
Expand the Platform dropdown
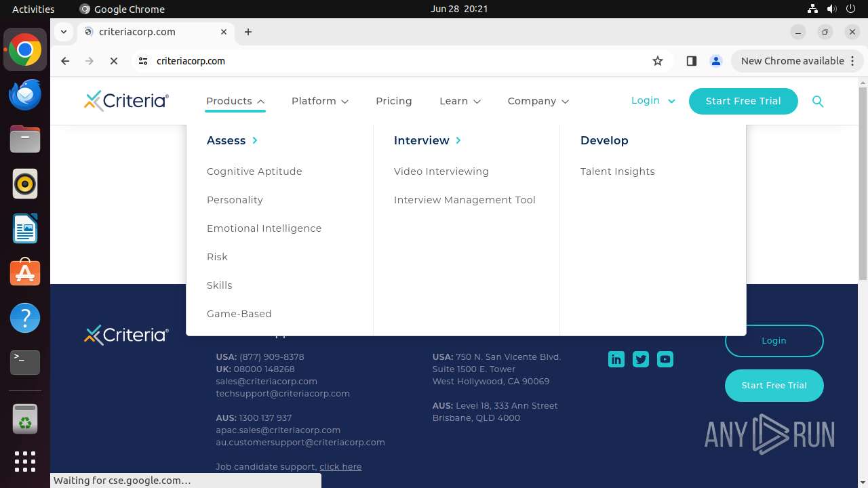[x=320, y=101]
